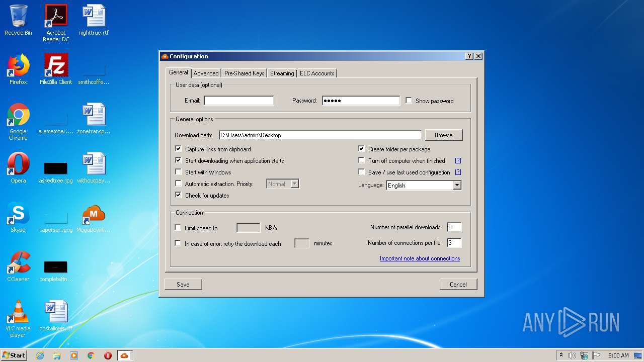
Task: Open Opera from the taskbar
Action: point(108,355)
